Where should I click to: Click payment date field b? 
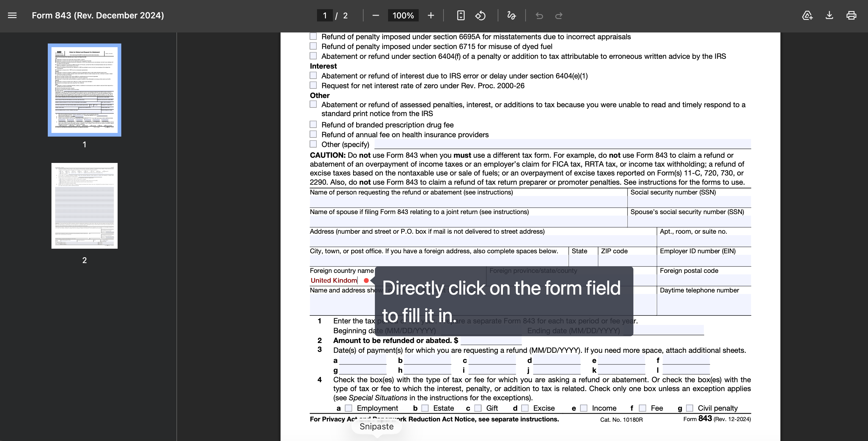coord(427,360)
